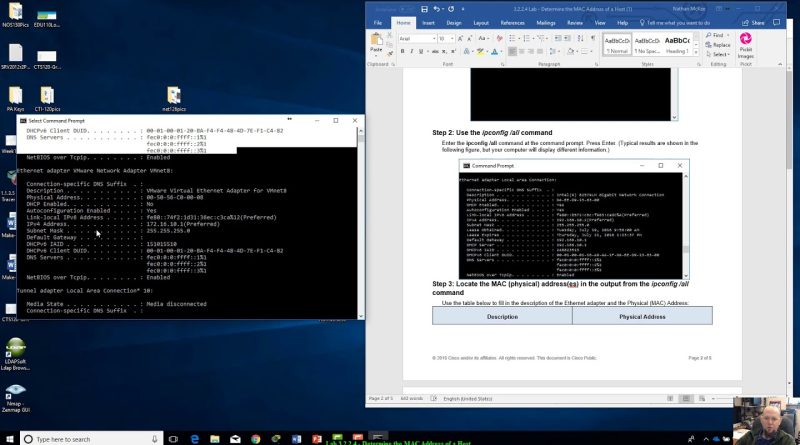Image resolution: width=800 pixels, height=445 pixels.
Task: Open the Font size dropdown
Action: point(452,39)
